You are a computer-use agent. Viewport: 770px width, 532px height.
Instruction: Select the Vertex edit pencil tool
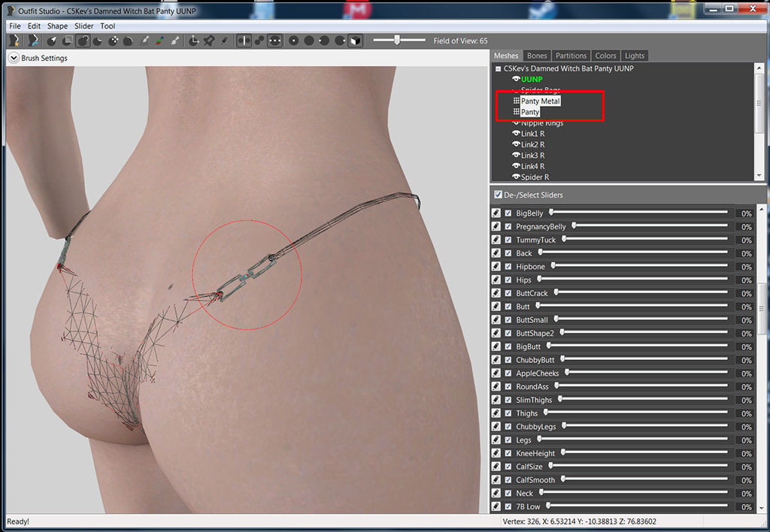click(224, 41)
